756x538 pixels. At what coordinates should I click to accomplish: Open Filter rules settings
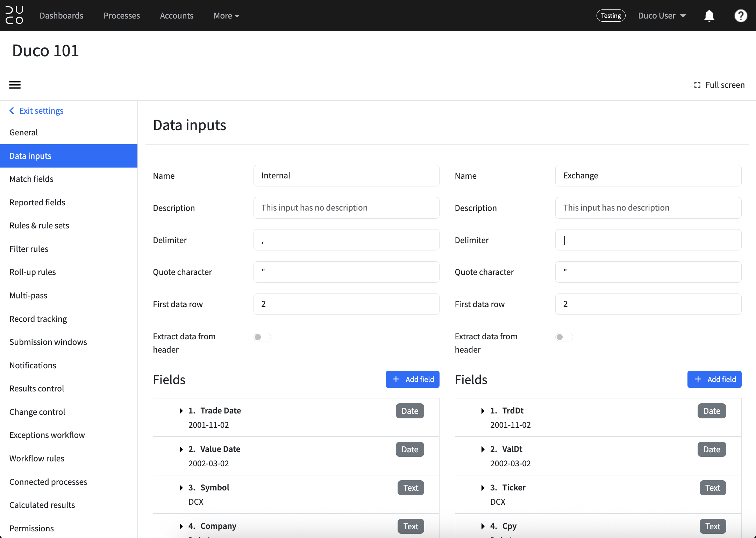tap(69, 249)
